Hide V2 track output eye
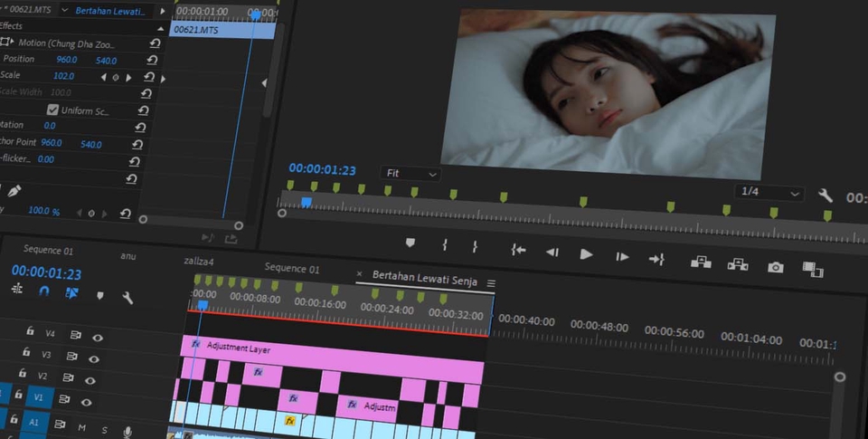 [x=90, y=381]
